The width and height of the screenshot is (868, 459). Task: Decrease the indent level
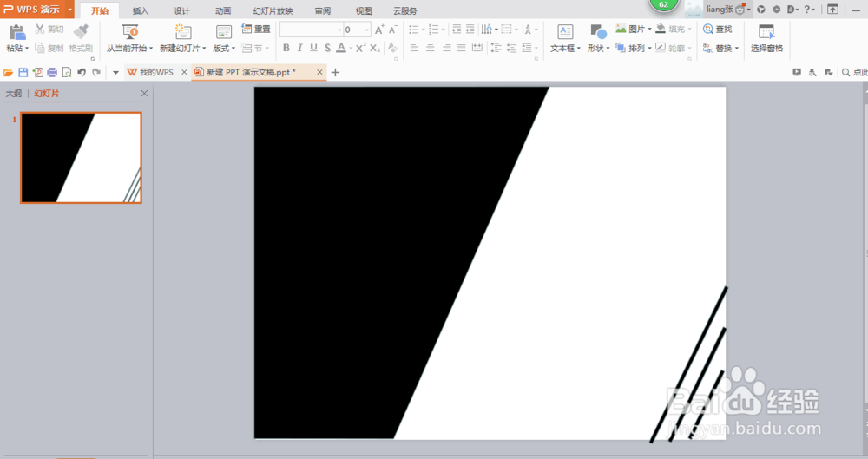457,30
